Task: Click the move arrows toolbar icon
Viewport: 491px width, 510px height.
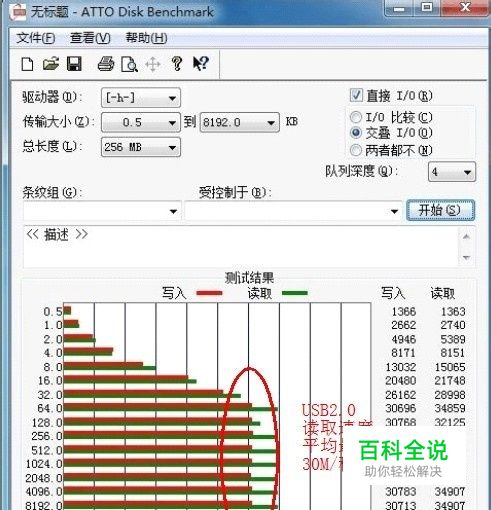Action: [153, 64]
